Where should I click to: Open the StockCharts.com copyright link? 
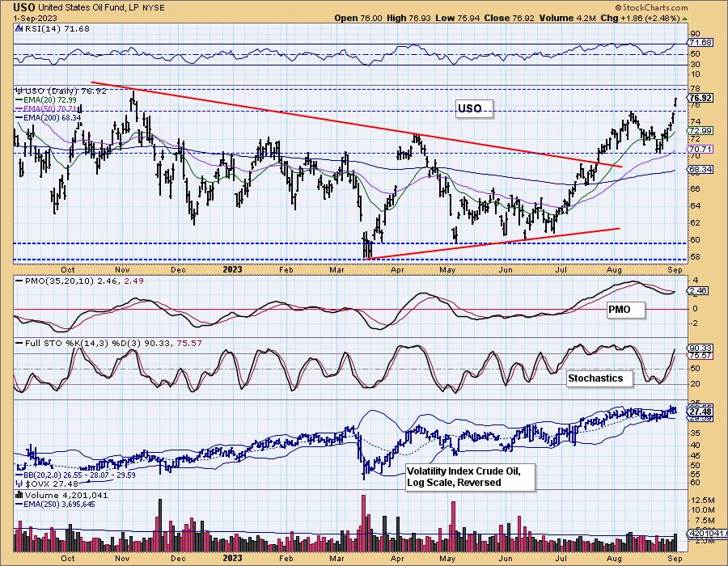[x=651, y=7]
